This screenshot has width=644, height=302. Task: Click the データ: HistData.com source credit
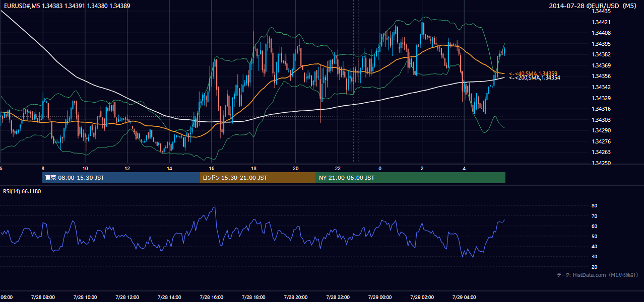click(597, 275)
